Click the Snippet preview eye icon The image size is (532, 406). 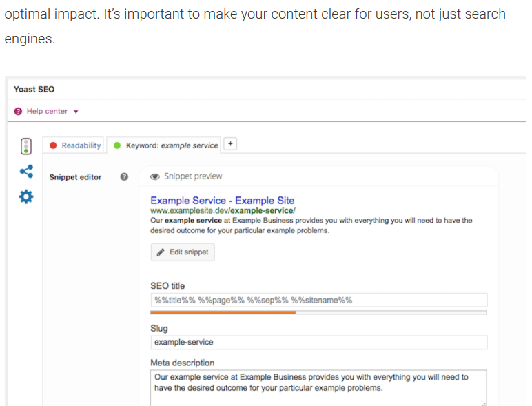[x=155, y=176]
